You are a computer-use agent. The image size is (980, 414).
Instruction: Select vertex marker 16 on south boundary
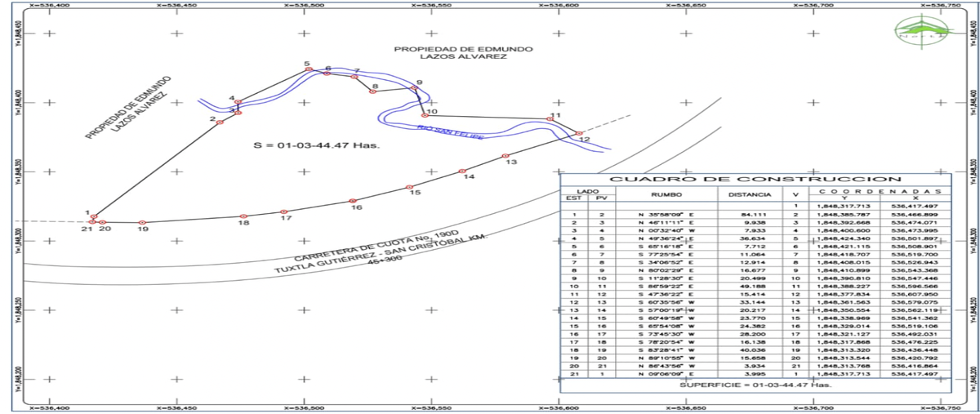coord(352,201)
